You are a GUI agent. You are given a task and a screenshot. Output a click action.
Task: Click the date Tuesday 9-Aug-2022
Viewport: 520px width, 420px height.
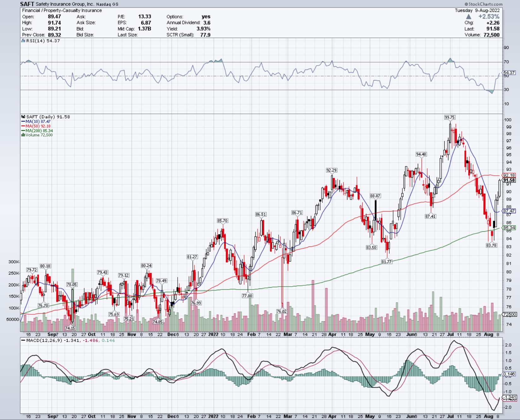(477, 10)
